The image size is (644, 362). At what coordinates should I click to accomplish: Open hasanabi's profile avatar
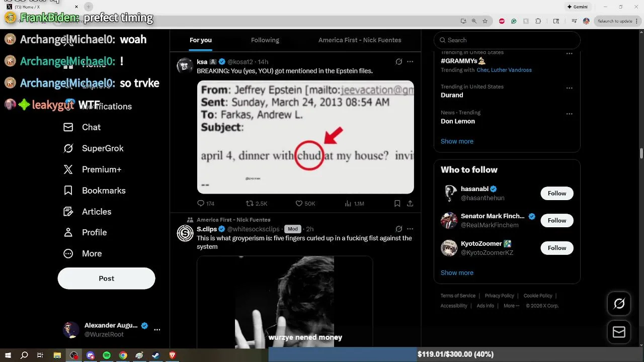pyautogui.click(x=449, y=193)
